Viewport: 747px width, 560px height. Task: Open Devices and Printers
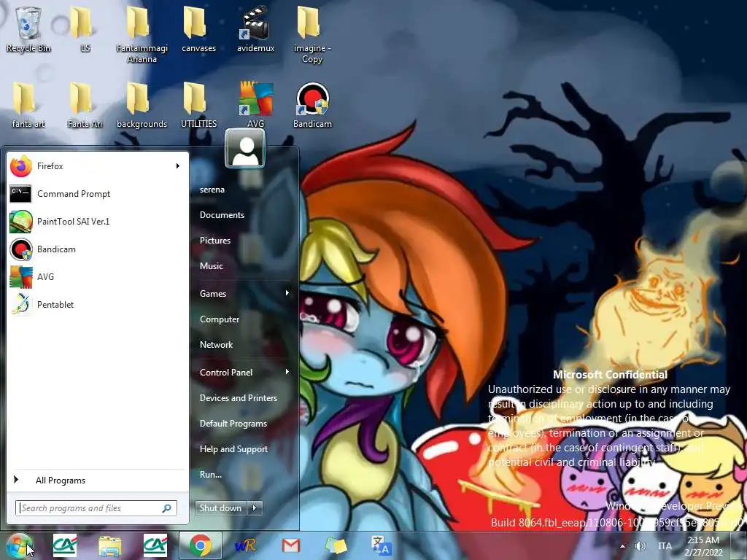point(239,398)
